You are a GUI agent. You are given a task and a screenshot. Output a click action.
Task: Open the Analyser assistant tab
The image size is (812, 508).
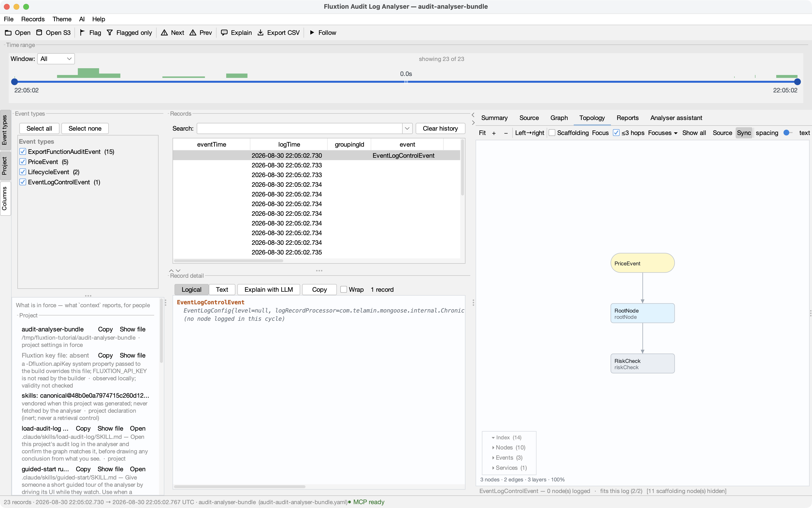[x=676, y=118]
